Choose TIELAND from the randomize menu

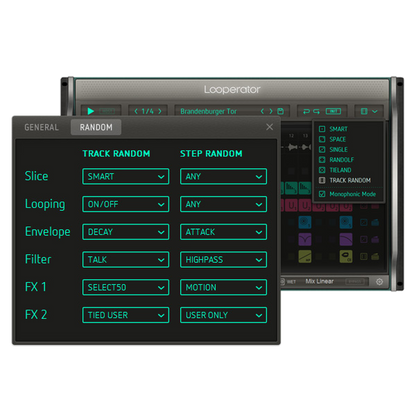(340, 170)
